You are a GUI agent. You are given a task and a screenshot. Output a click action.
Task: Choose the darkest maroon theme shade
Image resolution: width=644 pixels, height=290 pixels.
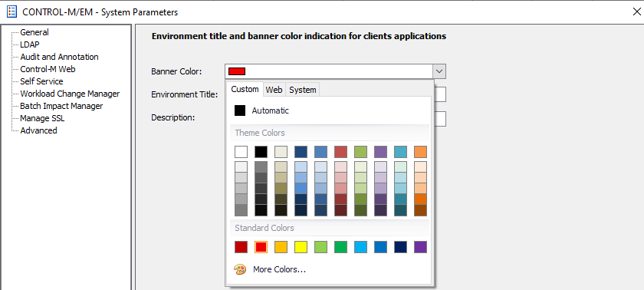pyautogui.click(x=340, y=210)
